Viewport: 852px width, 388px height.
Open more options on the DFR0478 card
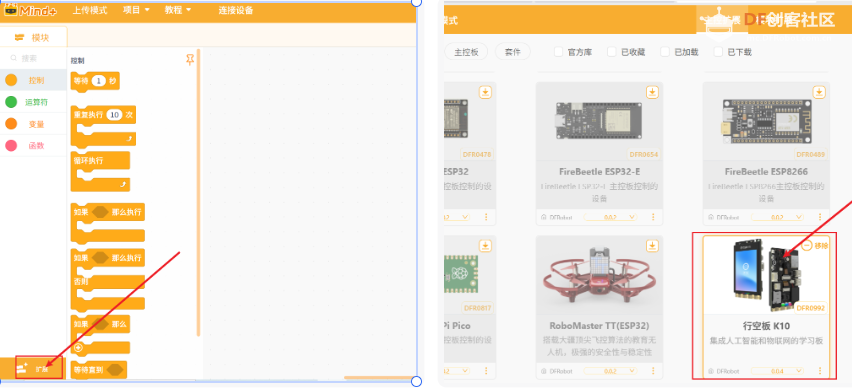coord(485,217)
